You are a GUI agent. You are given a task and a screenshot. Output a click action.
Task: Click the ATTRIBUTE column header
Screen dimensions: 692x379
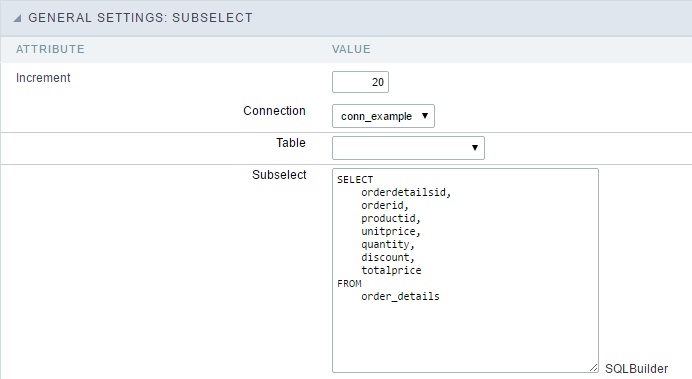click(x=50, y=49)
